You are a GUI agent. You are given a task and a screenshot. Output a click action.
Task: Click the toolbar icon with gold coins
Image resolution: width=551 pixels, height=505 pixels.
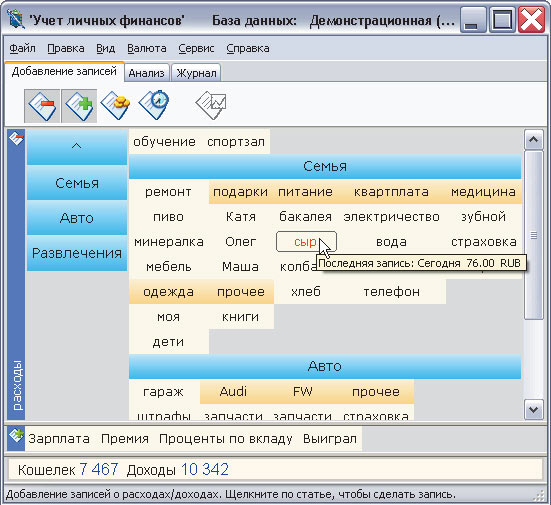pos(115,105)
